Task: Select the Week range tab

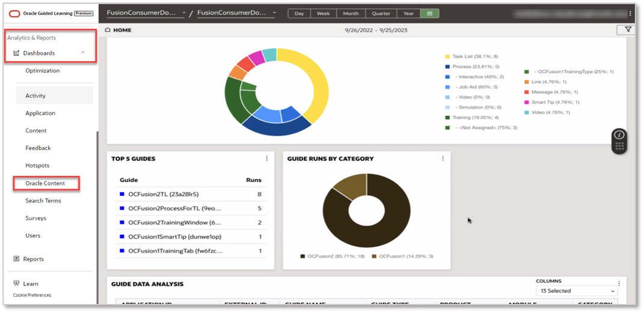Action: (x=324, y=14)
